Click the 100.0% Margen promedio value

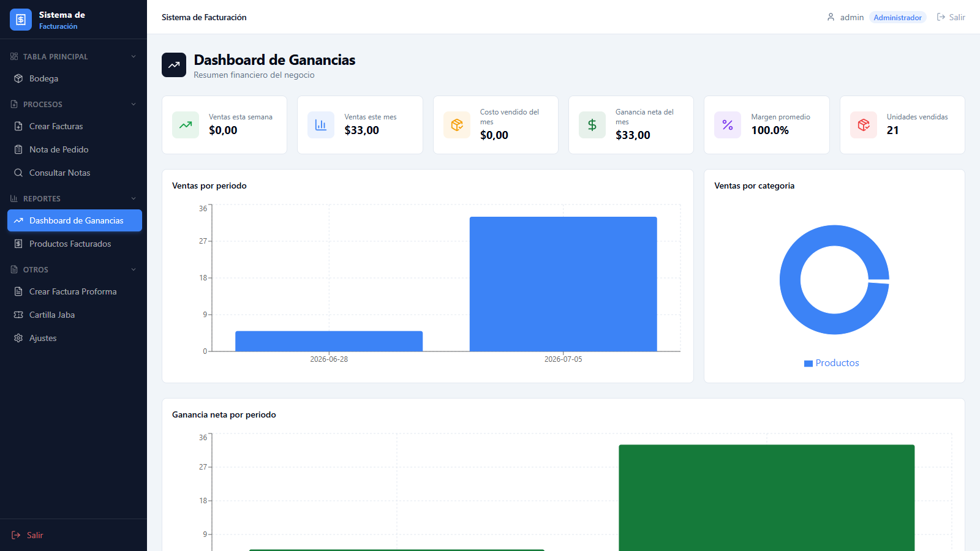(x=770, y=130)
